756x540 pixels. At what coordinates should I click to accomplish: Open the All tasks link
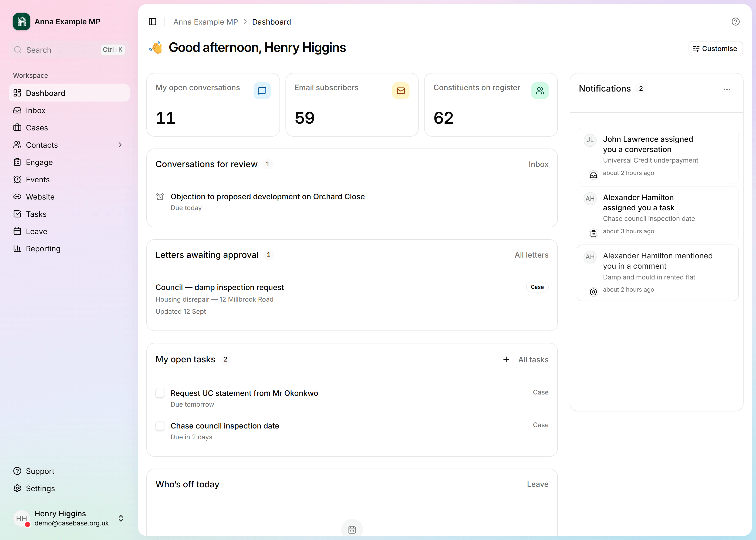533,359
